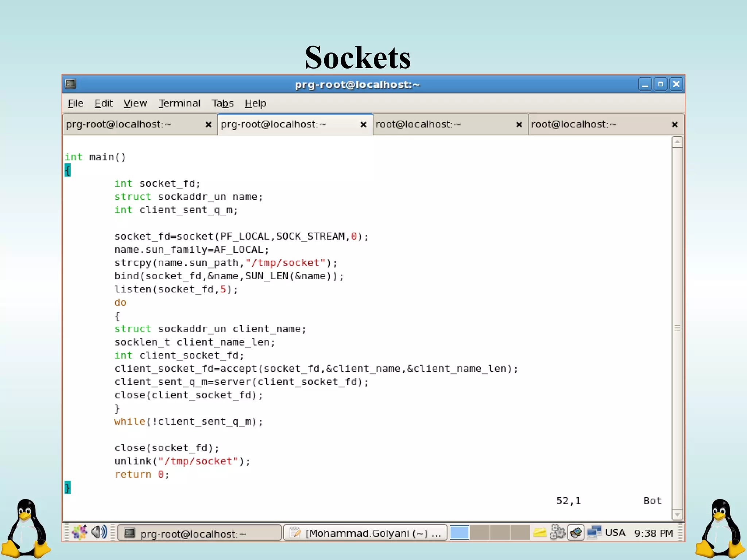Switch to first workspace in pager
Image resolution: width=747 pixels, height=560 pixels.
click(x=459, y=533)
